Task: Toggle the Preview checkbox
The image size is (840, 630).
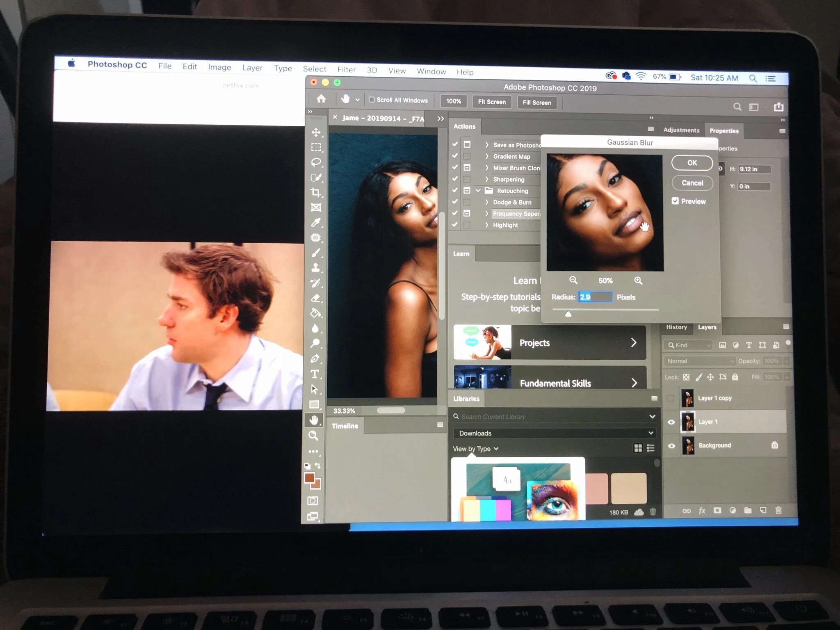Action: click(675, 201)
